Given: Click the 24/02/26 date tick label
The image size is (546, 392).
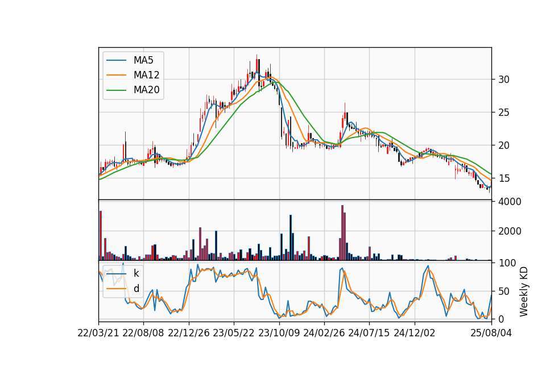Looking at the screenshot, I should (324, 333).
